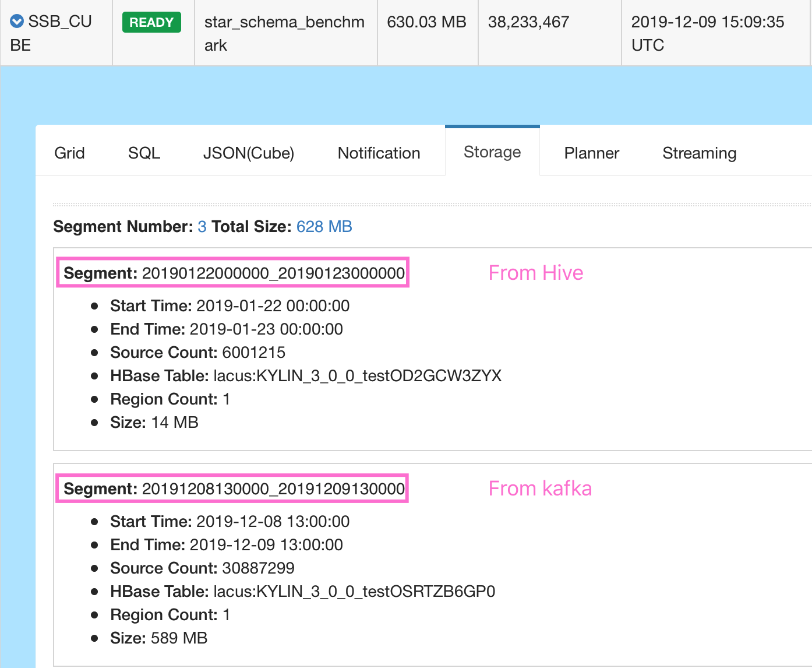Click the star_schema_benchmark model name cell
The image size is (812, 668).
pos(284,33)
